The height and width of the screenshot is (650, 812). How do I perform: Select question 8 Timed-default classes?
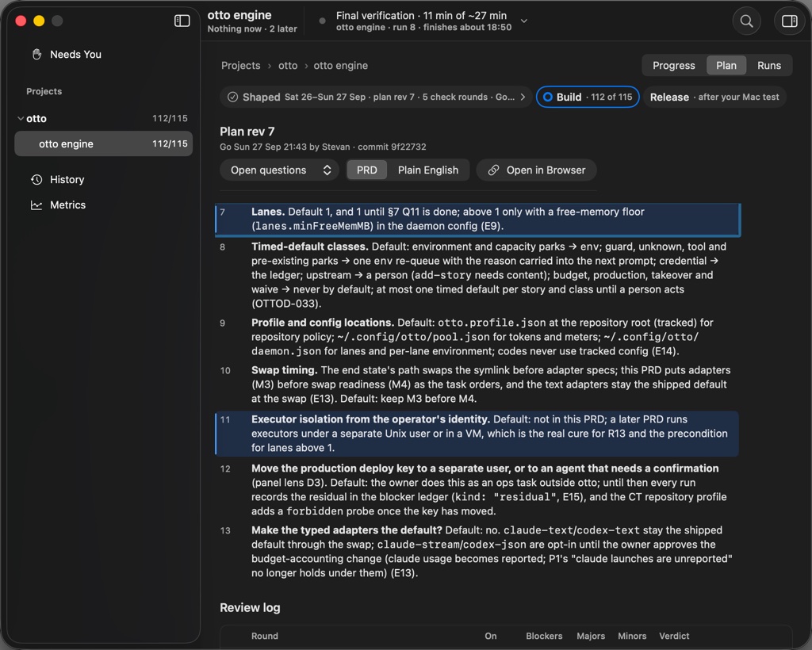(477, 275)
